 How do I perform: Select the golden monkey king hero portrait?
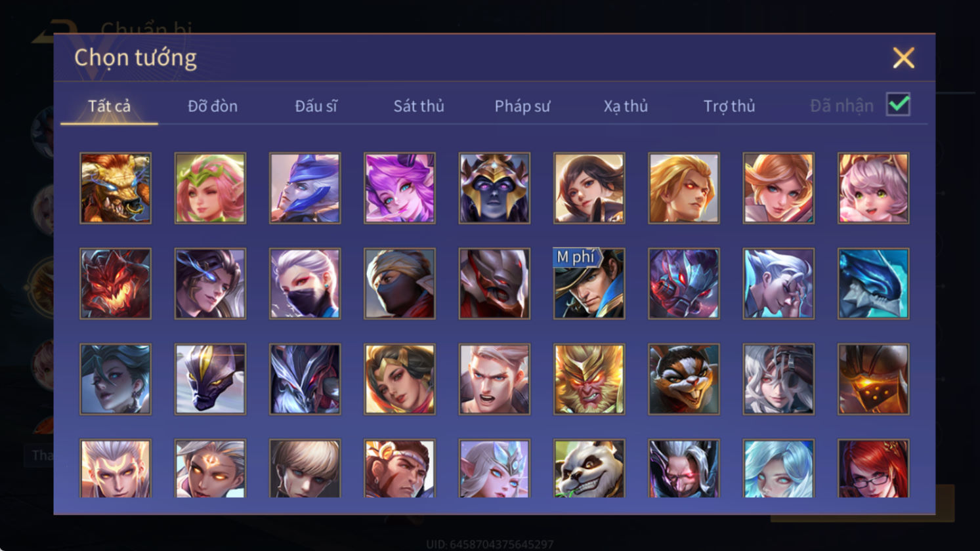tap(589, 379)
